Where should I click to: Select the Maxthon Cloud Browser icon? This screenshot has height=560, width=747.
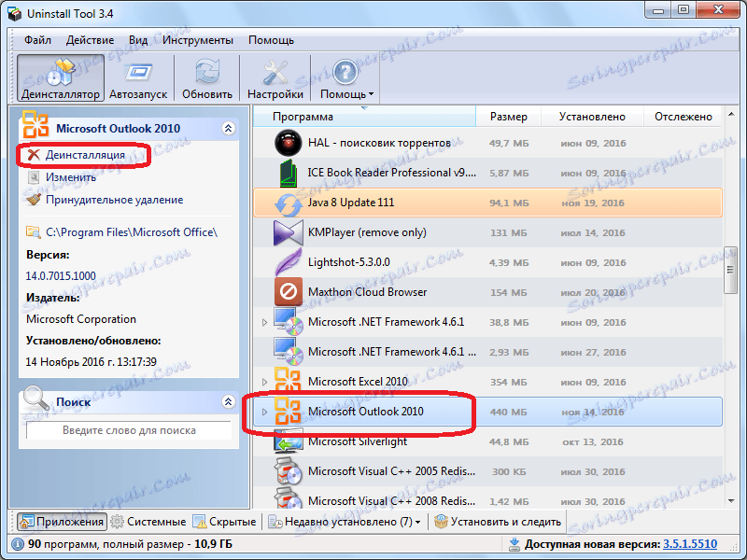(288, 292)
